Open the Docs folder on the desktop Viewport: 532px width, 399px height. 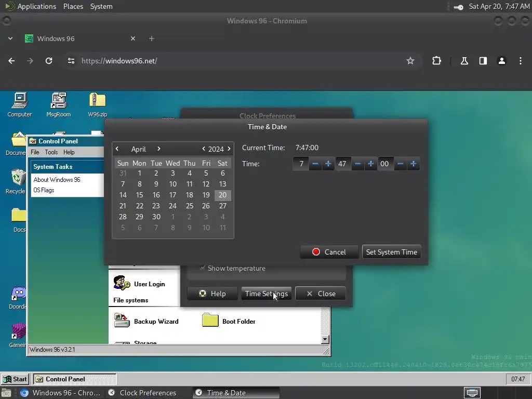(x=19, y=220)
